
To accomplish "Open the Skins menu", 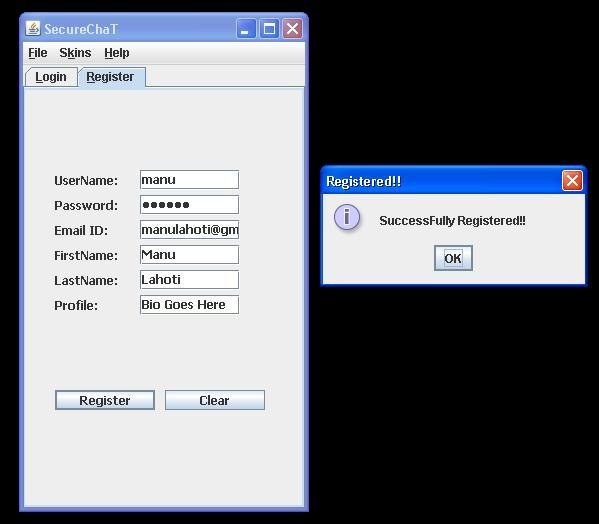I will (75, 53).
